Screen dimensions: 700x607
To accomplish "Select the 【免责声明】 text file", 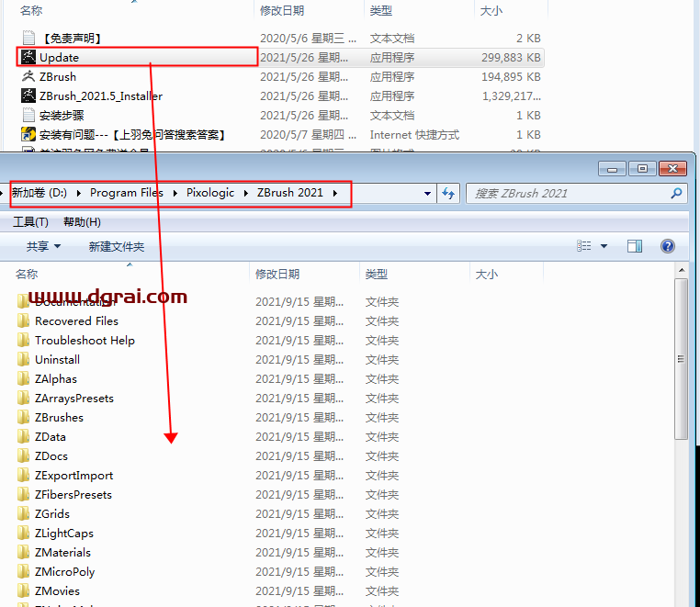I will point(71,38).
